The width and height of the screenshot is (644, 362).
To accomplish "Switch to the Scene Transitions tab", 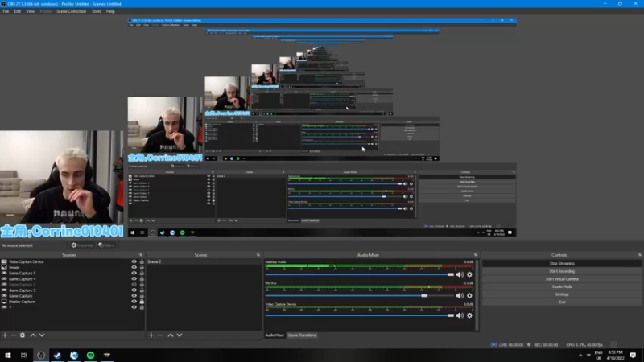I will coord(302,335).
